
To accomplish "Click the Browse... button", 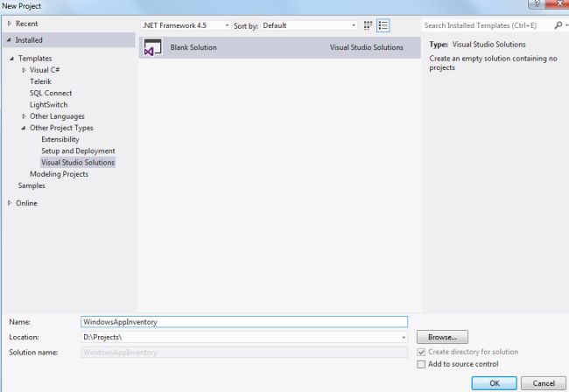I will coord(442,337).
